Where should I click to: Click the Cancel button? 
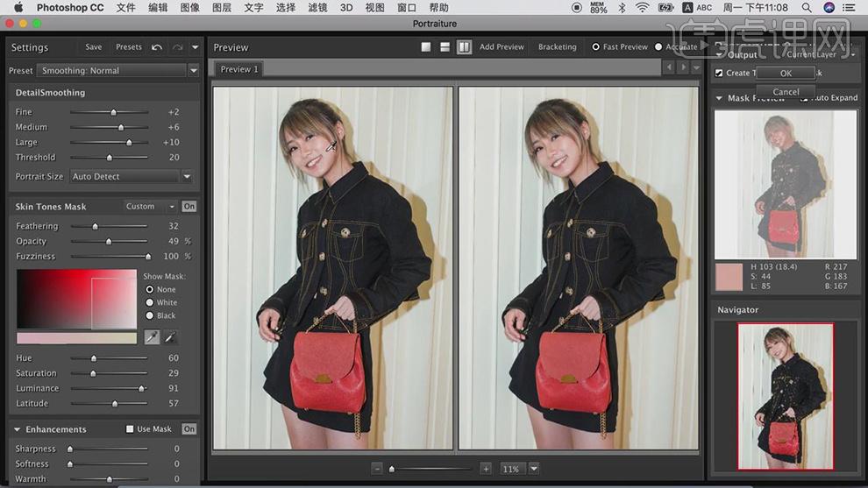786,92
